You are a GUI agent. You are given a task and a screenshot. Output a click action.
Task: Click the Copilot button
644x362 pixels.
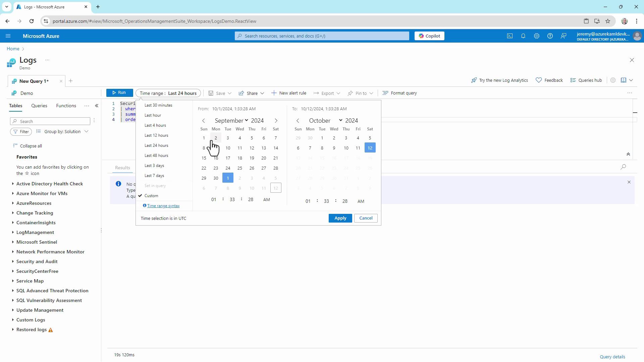coord(429,36)
